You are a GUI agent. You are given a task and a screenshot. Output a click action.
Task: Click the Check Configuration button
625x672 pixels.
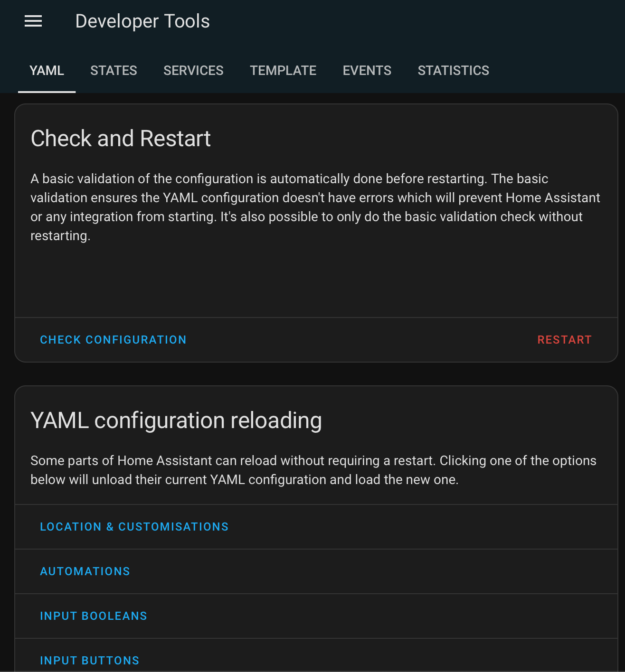[x=113, y=340]
